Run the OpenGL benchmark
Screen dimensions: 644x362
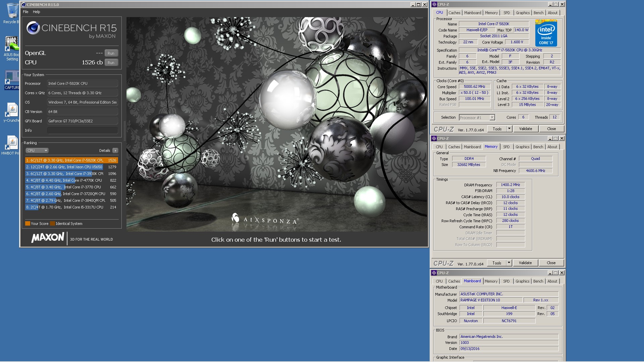pyautogui.click(x=111, y=53)
